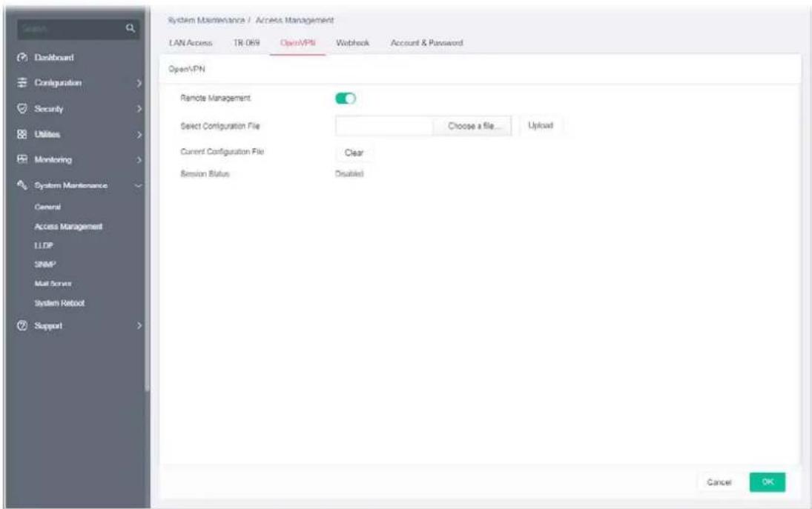The height and width of the screenshot is (509, 812).
Task: Click the Disabled session status text
Action: pyautogui.click(x=349, y=174)
